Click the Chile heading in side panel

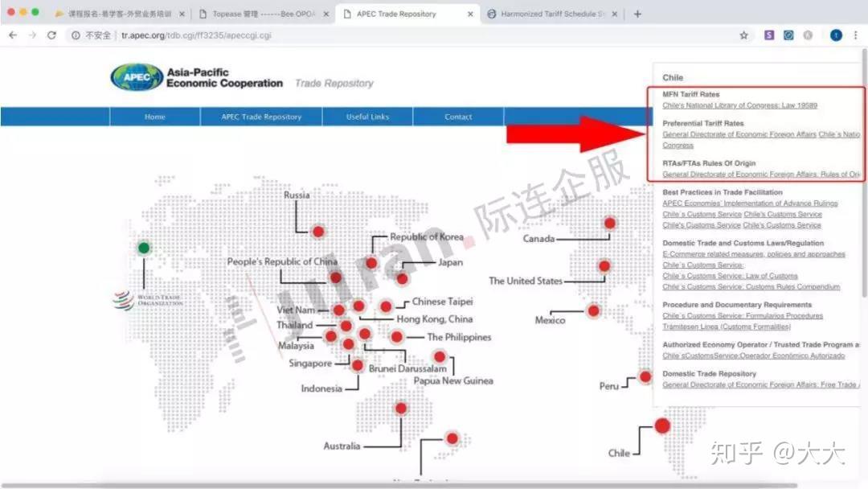pyautogui.click(x=673, y=77)
